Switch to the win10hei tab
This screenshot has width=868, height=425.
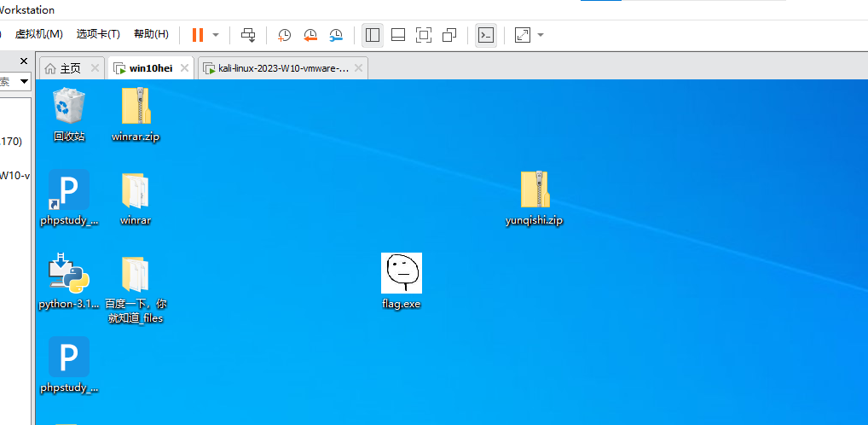pos(151,68)
